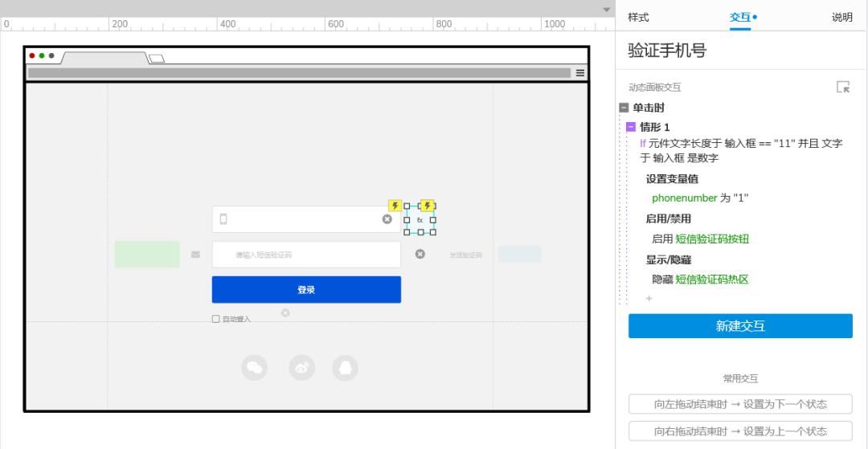
Task: Click the faded 发送验证码 text
Action: (x=465, y=255)
